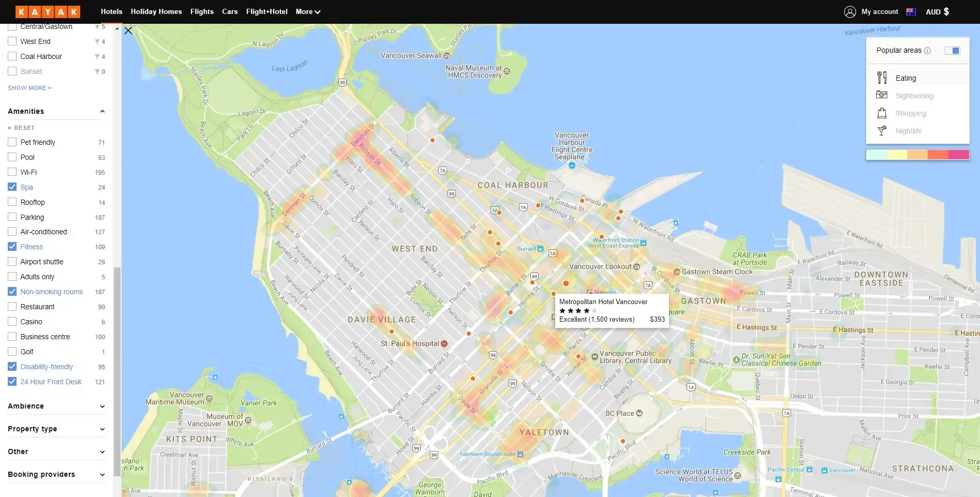Click the Vancouver Public Library marker icon
The width and height of the screenshot is (980, 497).
pyautogui.click(x=595, y=357)
